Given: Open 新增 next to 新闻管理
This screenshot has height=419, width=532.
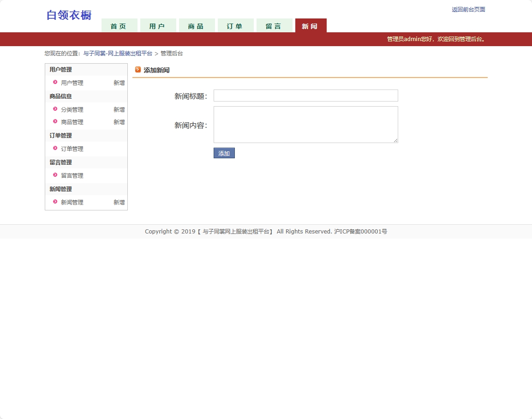Looking at the screenshot, I should [119, 202].
